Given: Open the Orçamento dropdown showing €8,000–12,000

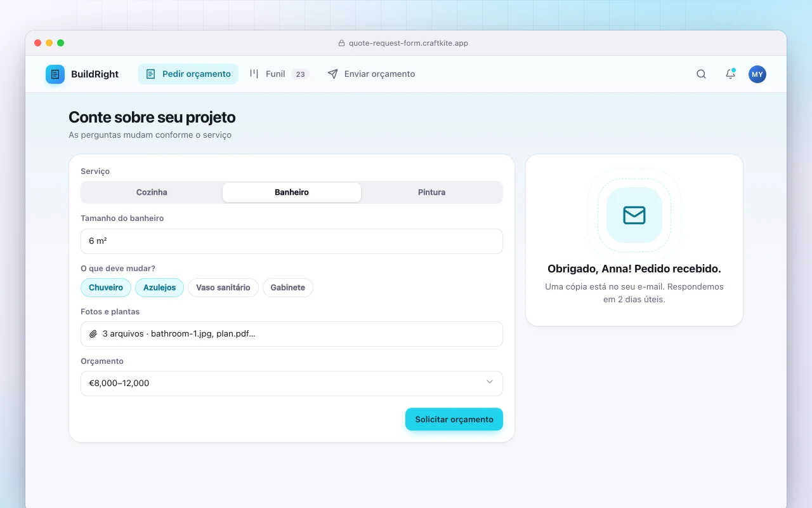Looking at the screenshot, I should click(292, 384).
